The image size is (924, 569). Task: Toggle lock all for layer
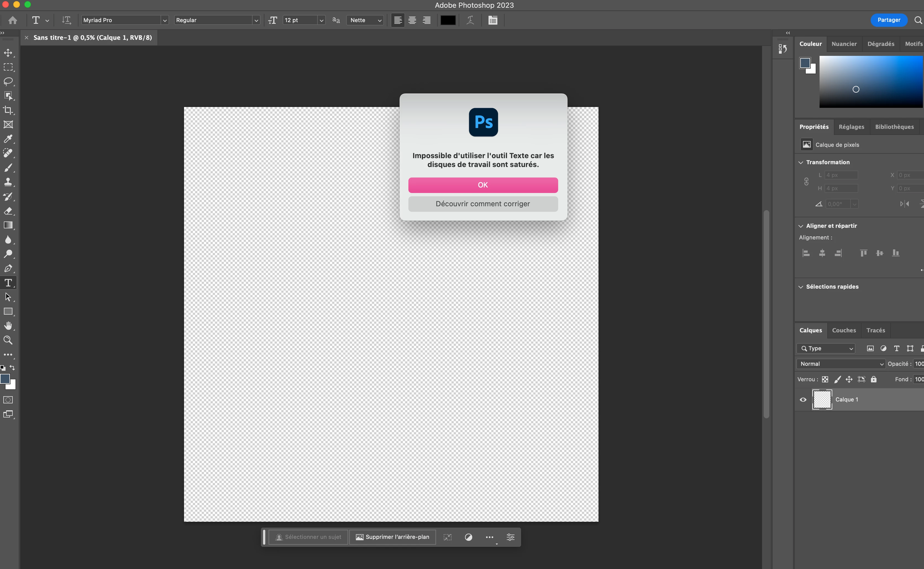tap(874, 379)
